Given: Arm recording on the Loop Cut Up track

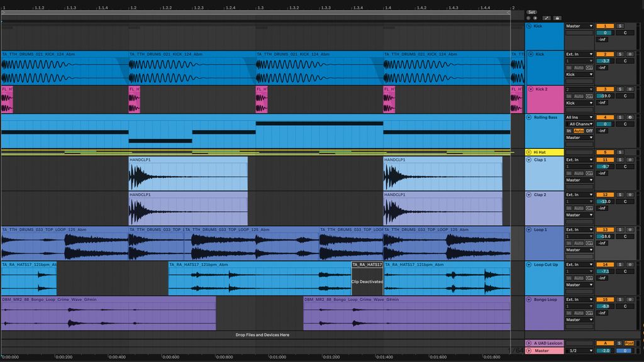Looking at the screenshot, I should [629, 263].
